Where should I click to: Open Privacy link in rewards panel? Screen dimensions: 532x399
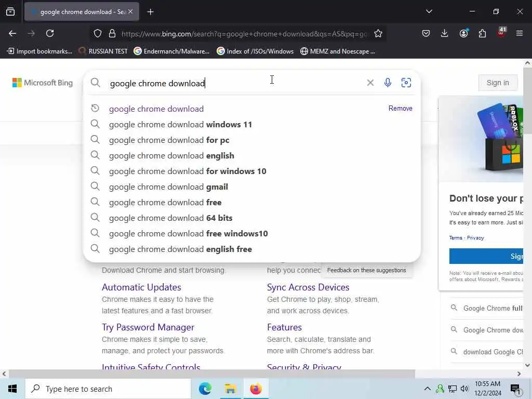pyautogui.click(x=475, y=238)
